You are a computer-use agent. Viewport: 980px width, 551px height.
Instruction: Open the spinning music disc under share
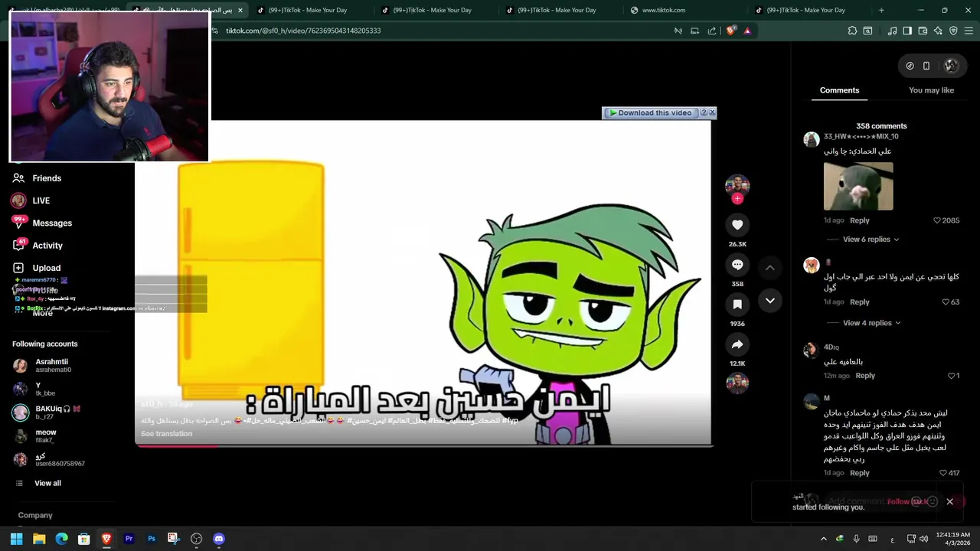pyautogui.click(x=737, y=383)
